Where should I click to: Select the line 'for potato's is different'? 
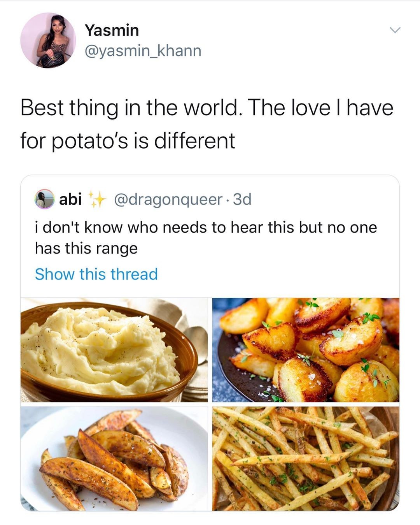click(128, 140)
